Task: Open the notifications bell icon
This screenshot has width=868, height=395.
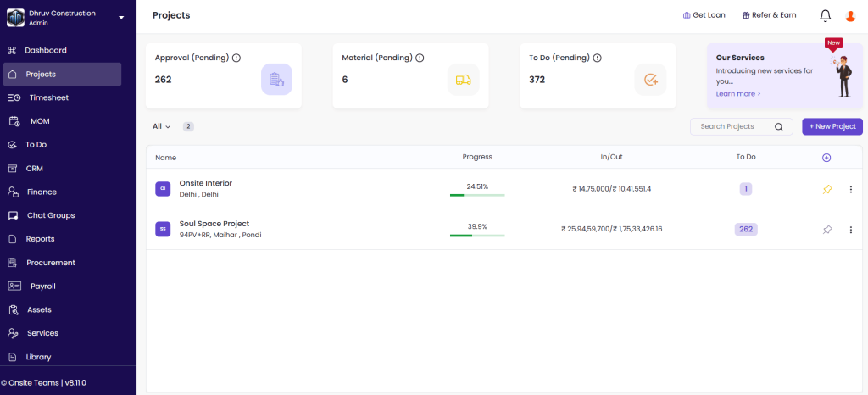Action: tap(825, 16)
